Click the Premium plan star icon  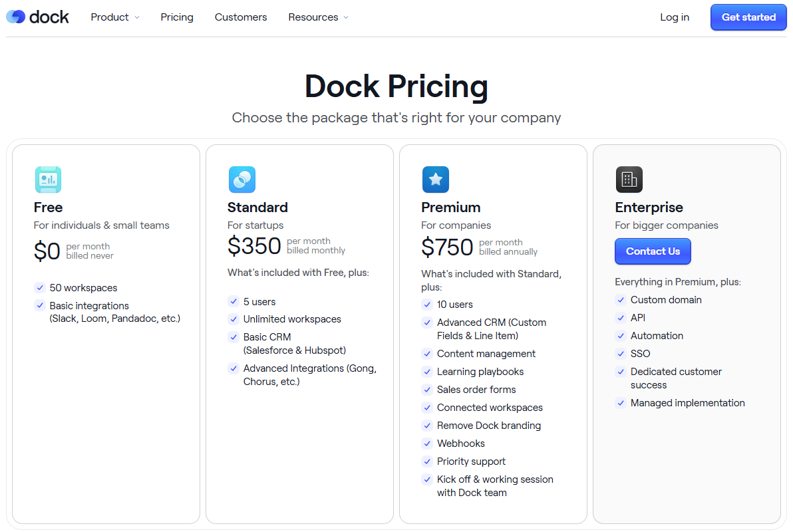[x=435, y=180]
